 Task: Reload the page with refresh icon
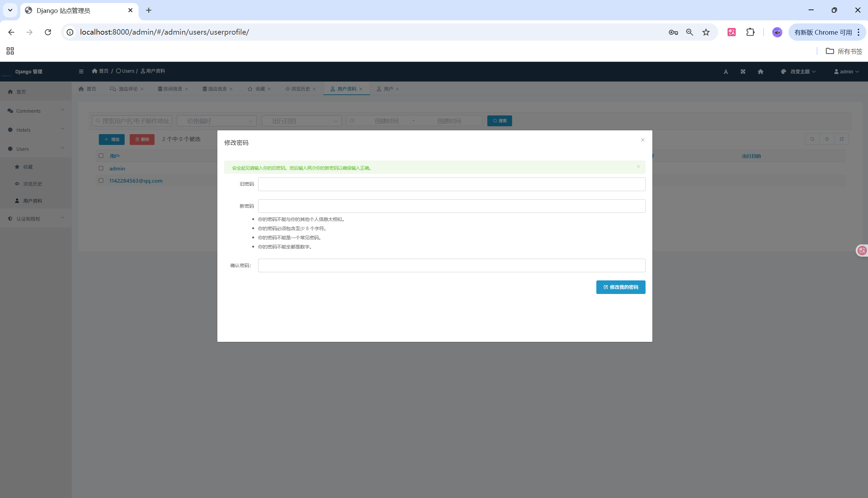tap(48, 32)
